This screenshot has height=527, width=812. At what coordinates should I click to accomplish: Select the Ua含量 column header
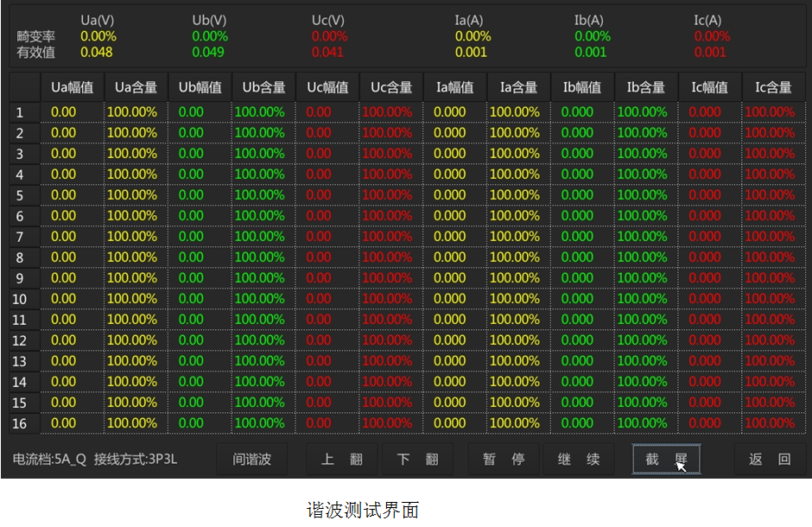click(136, 87)
